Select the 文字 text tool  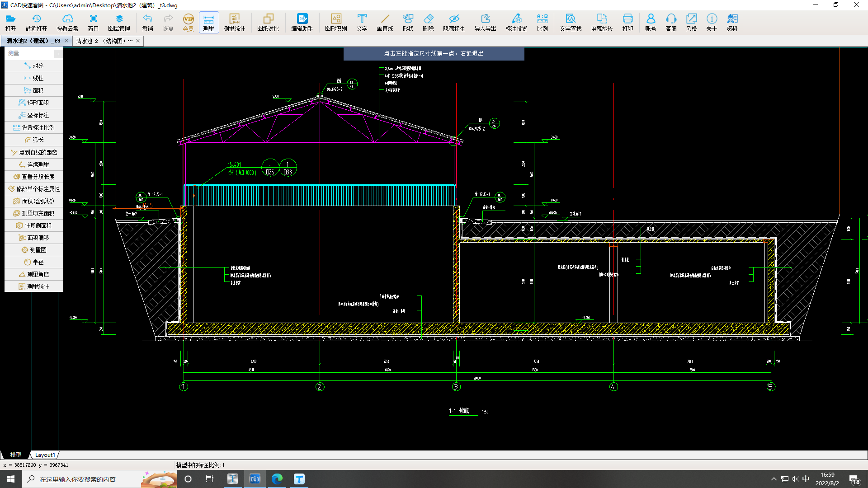(x=362, y=23)
